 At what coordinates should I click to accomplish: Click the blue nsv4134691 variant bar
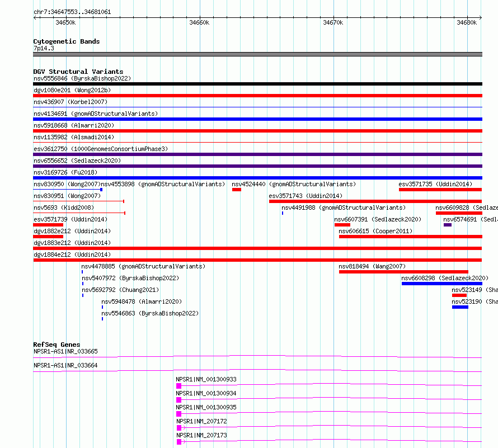257,119
